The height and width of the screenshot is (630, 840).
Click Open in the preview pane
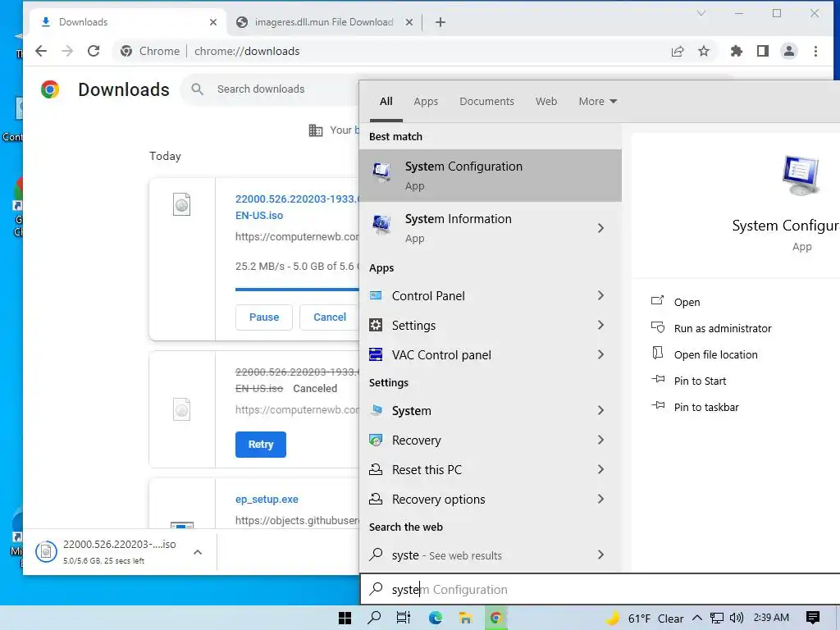[687, 302]
